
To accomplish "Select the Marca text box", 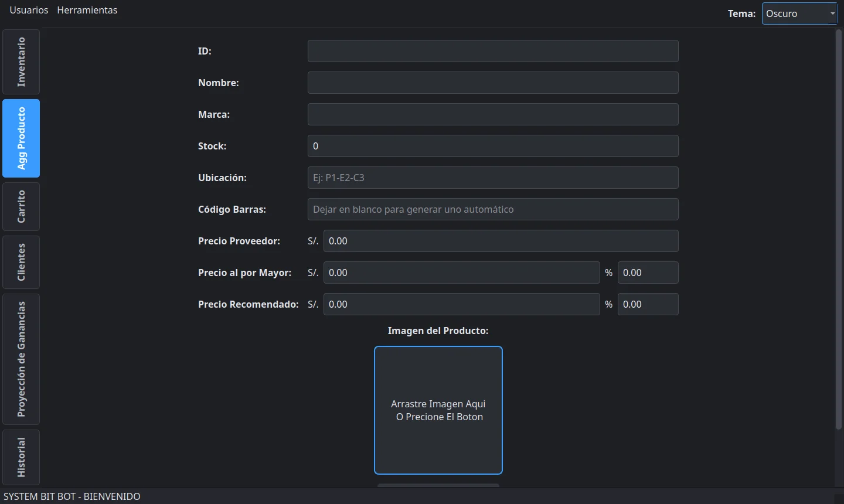I will click(493, 114).
